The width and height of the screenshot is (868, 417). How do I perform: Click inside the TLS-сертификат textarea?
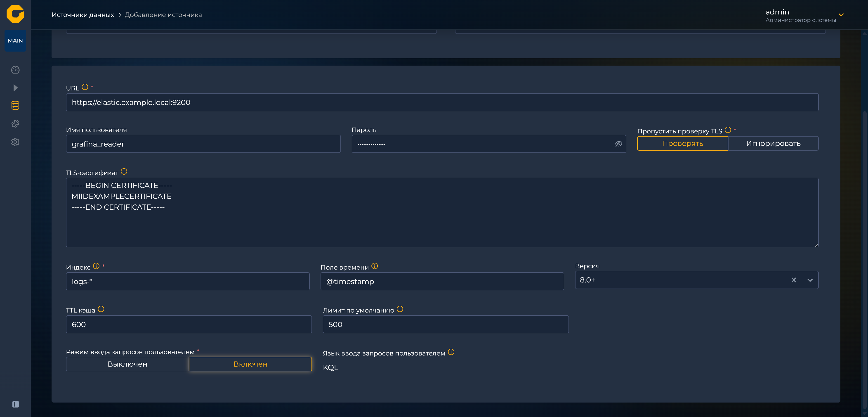tap(442, 213)
